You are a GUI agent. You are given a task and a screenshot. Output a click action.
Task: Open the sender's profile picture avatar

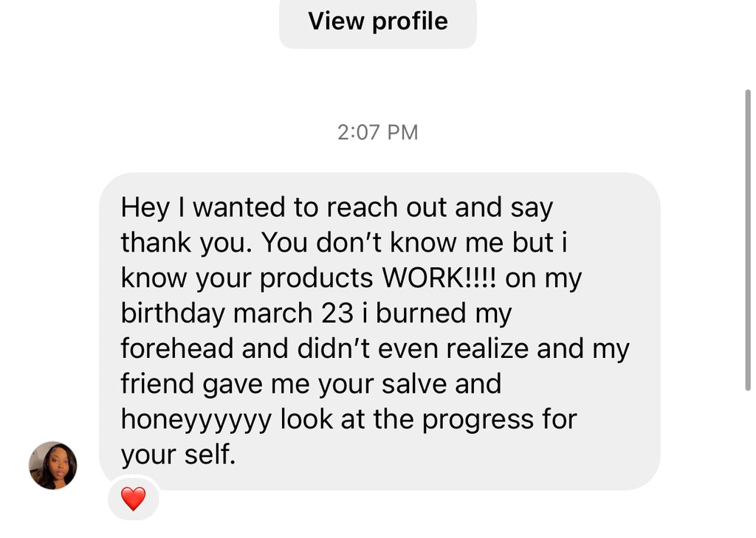53,466
